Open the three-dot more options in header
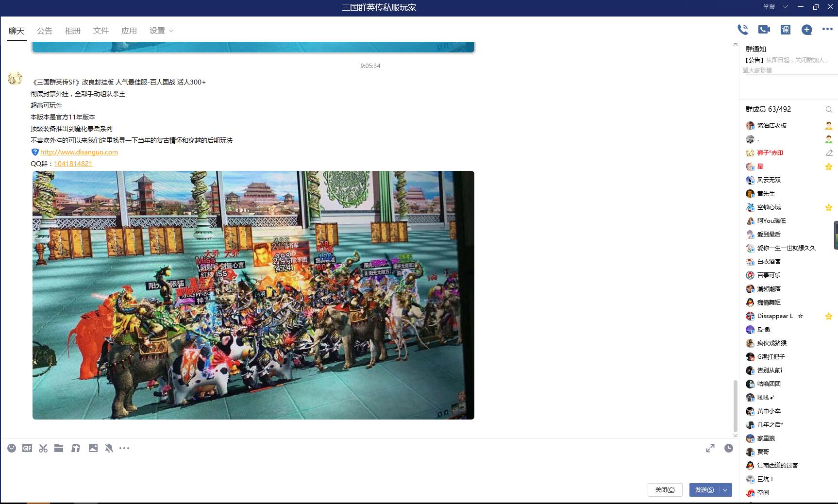Screen dimensions: 838x504 click(x=828, y=29)
